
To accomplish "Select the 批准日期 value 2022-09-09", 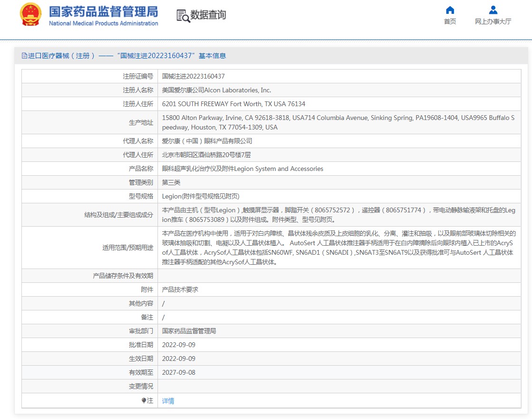I will click(x=179, y=345).
